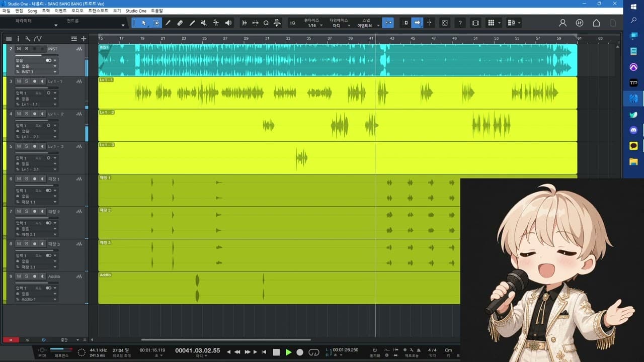
Task: Click the 00041.03.02.55 position display
Action: pos(198,350)
